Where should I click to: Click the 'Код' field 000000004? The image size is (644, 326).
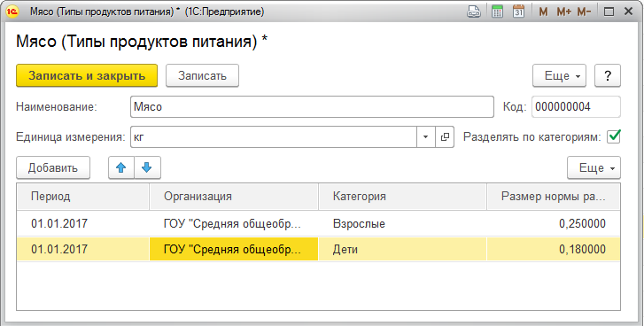point(576,107)
